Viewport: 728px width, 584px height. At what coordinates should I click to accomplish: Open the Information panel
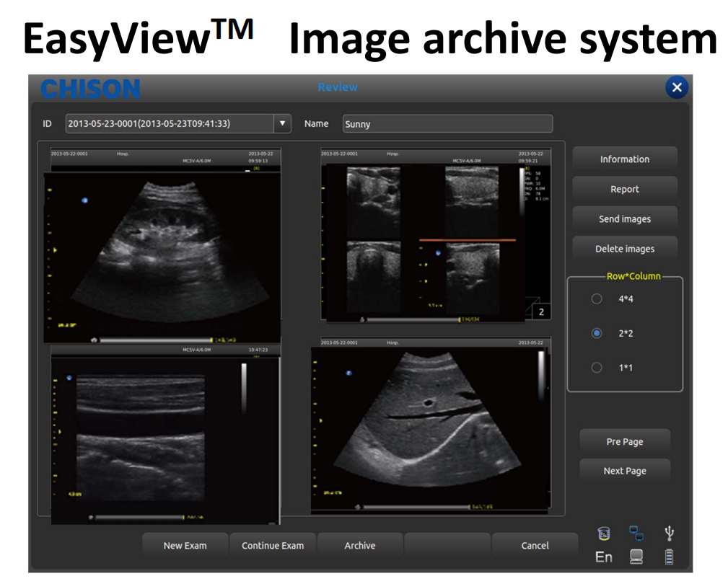click(x=625, y=159)
